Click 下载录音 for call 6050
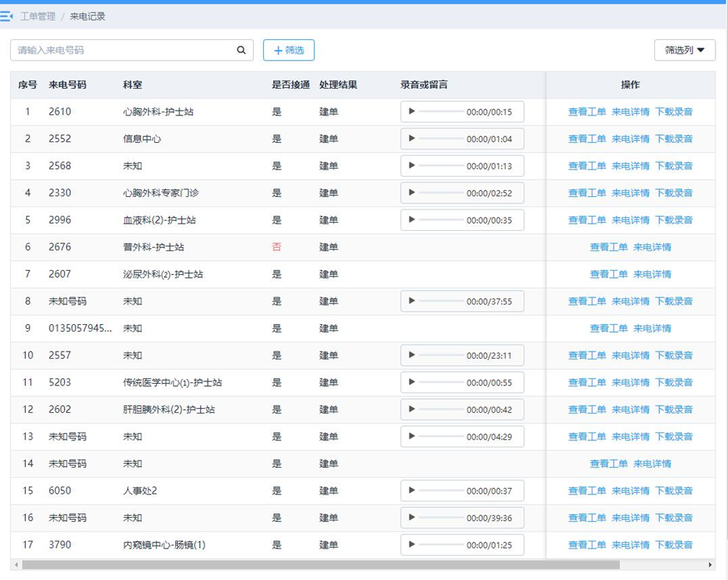 coord(674,491)
